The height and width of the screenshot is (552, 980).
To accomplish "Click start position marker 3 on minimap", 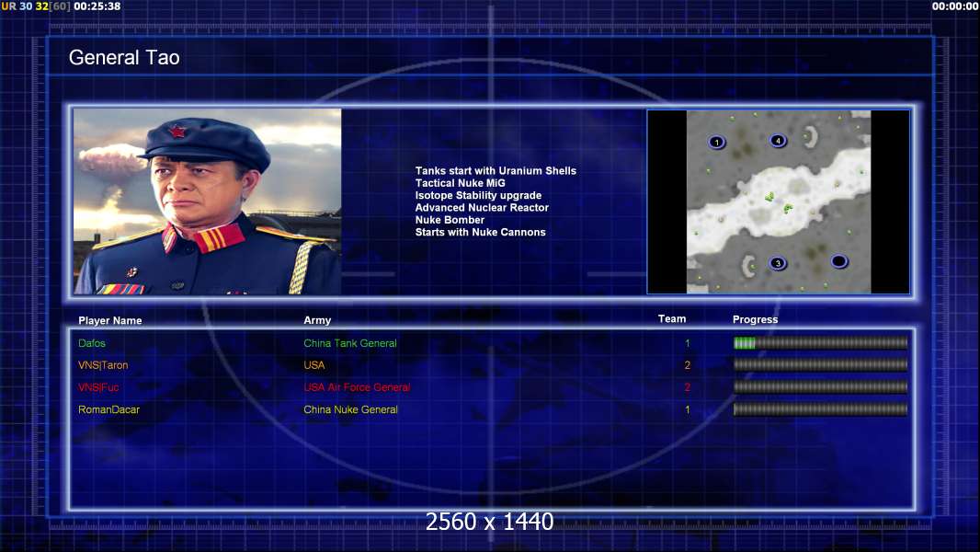I will coord(778,263).
